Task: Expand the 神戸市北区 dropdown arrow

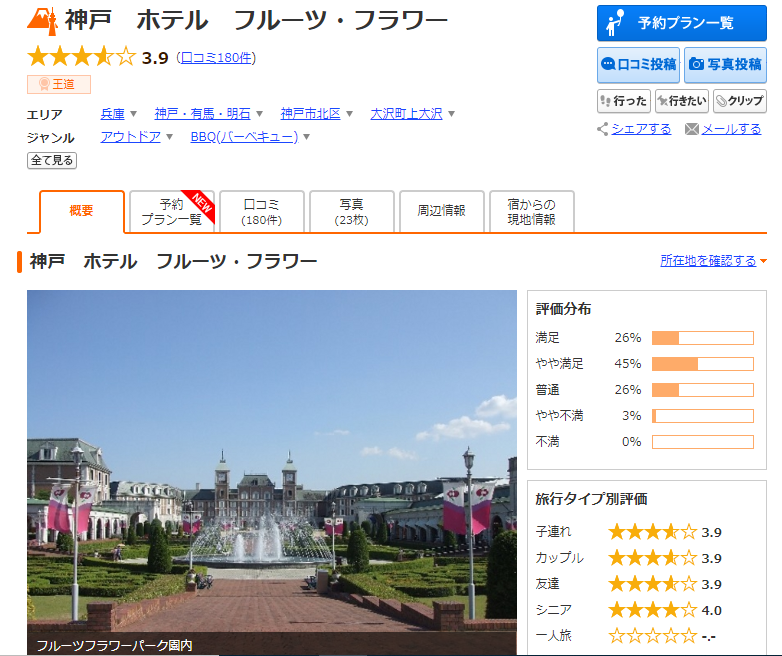Action: 350,114
